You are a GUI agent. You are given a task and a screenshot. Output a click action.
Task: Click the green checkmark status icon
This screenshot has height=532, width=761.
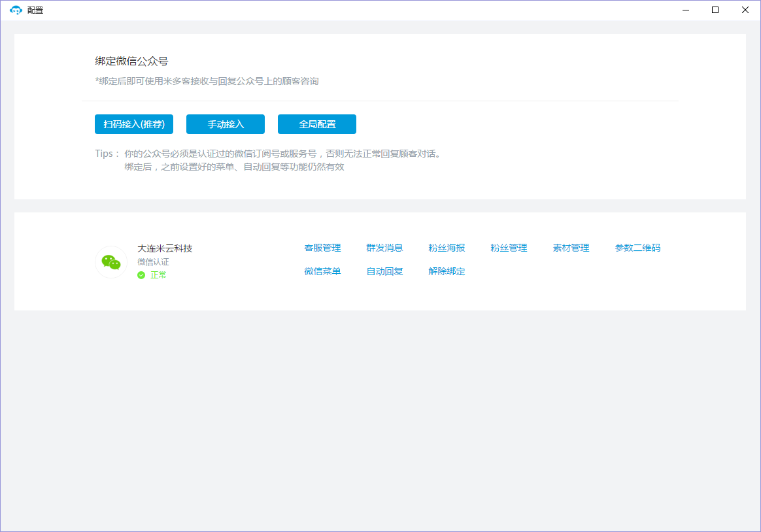tap(141, 275)
